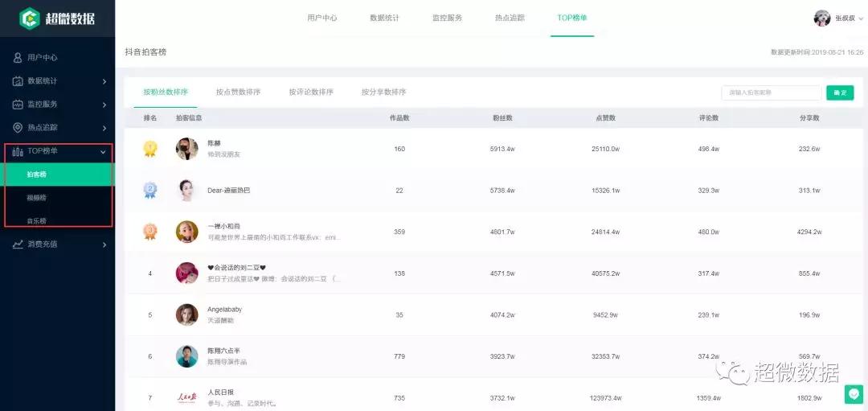The height and width of the screenshot is (411, 868).
Task: Click the 陈翔六点半 name text
Action: [x=224, y=351]
